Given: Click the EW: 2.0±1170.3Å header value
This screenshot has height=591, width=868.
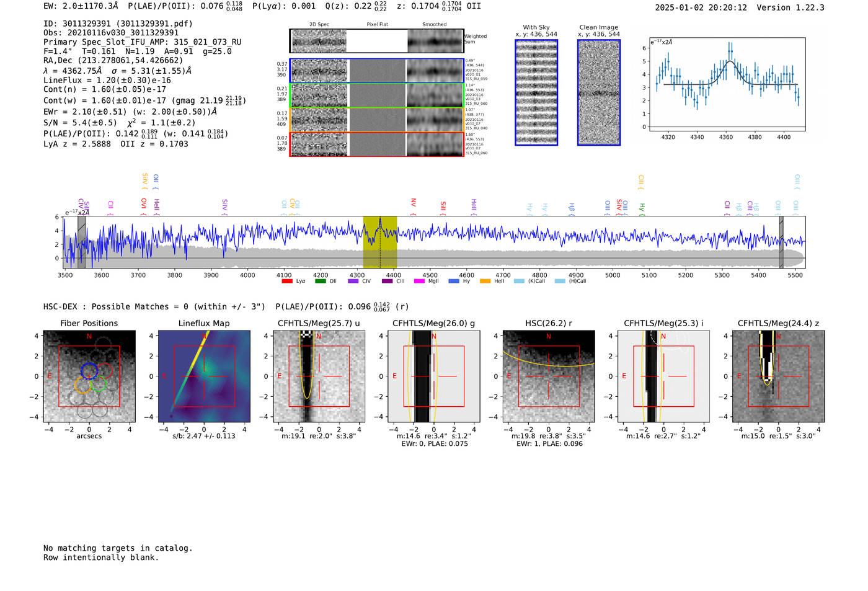Looking at the screenshot, I should 81,6.
